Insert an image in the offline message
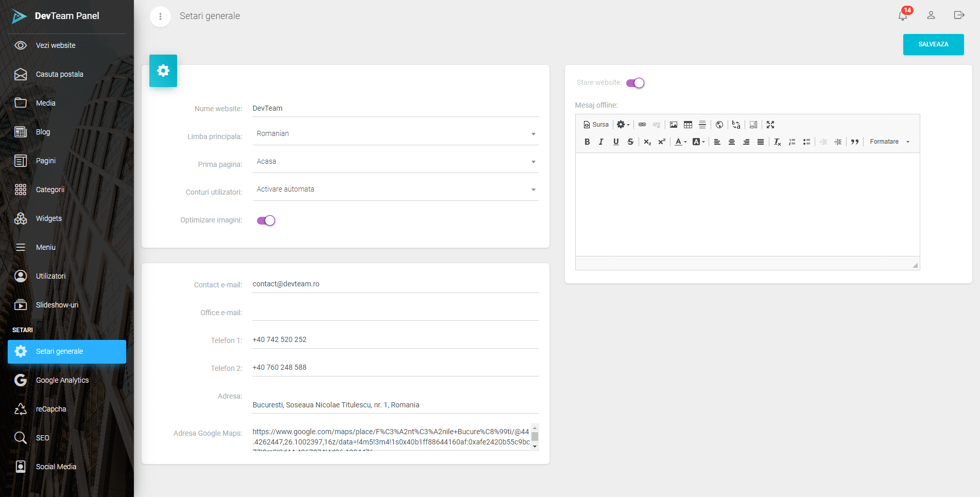Image resolution: width=980 pixels, height=497 pixels. pyautogui.click(x=673, y=125)
